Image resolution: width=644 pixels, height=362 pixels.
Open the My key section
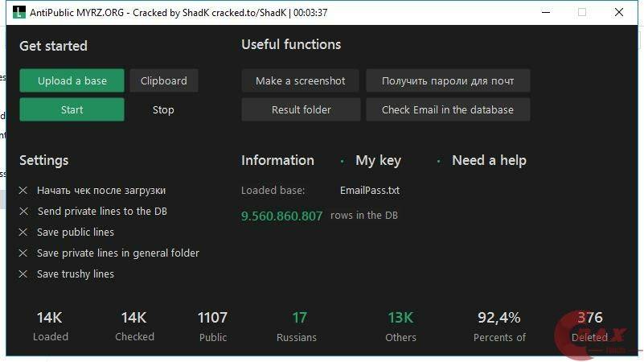point(378,160)
